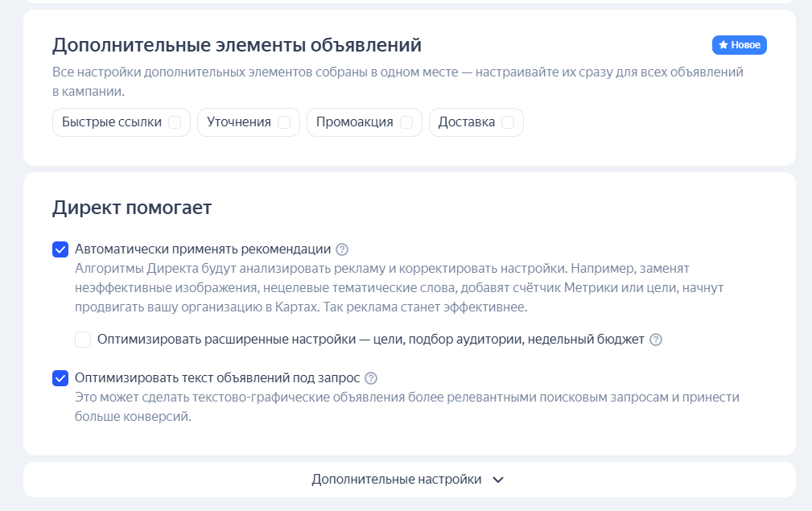This screenshot has width=812, height=511.
Task: Enable Оптимизировать расширенные настройки checkbox
Action: pos(83,340)
